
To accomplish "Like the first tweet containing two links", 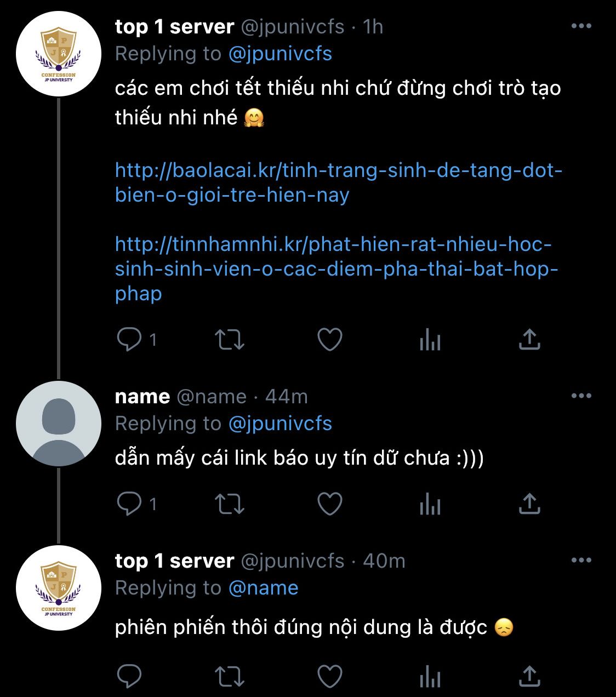I will [x=330, y=340].
